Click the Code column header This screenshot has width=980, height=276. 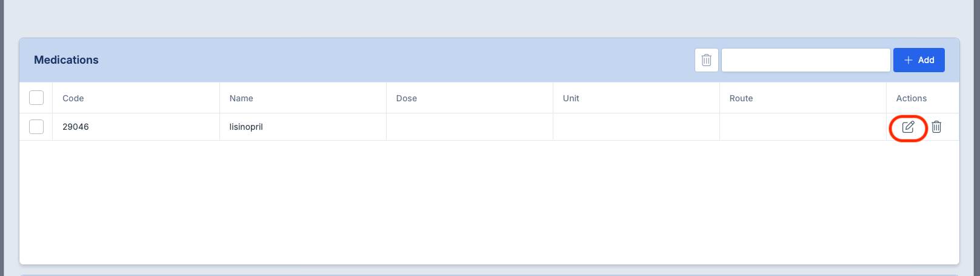73,98
